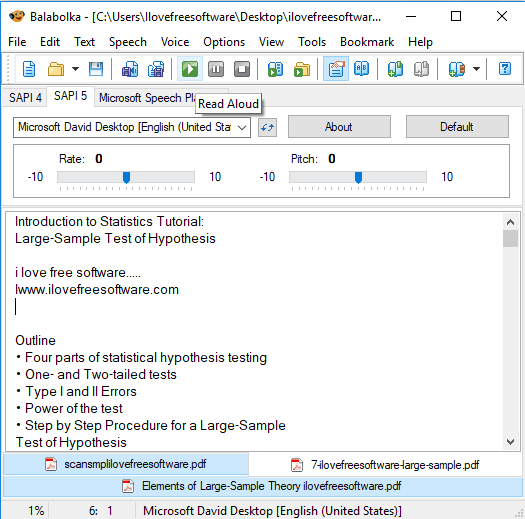Switch to the Microsoft Speech Platform tab
Screen dimensions: 525x519
coord(147,98)
